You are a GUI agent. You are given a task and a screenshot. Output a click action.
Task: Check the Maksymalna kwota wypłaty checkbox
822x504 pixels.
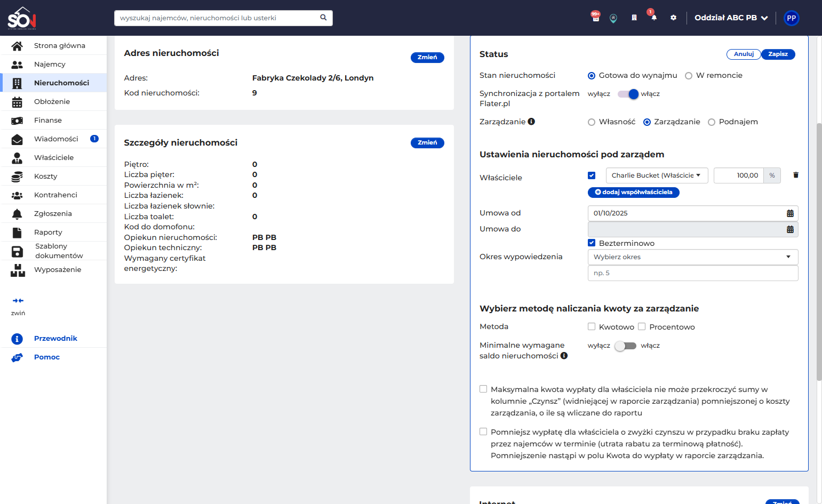(x=483, y=389)
